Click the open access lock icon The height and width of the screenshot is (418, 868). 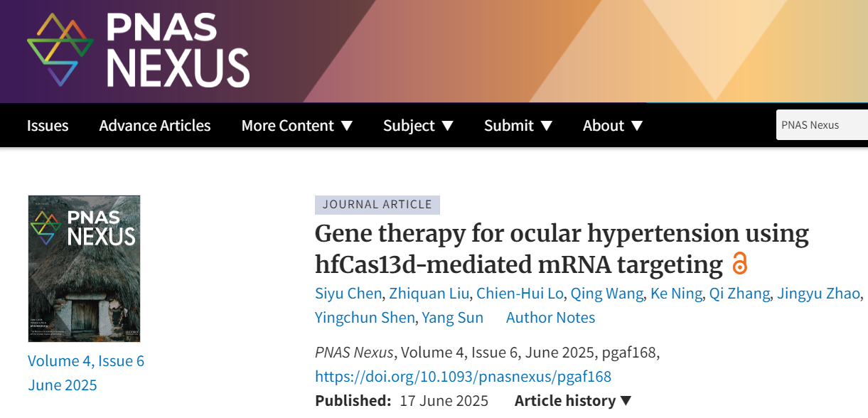pyautogui.click(x=740, y=264)
